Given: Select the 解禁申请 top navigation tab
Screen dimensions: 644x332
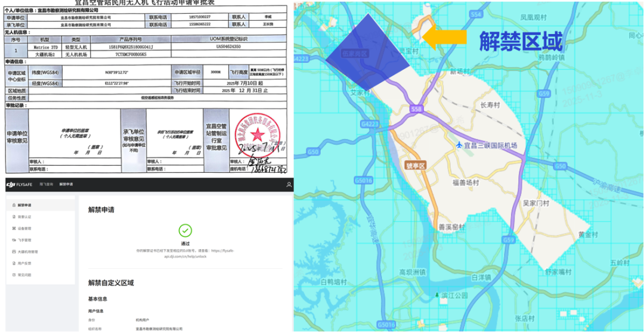Looking at the screenshot, I should [x=66, y=185].
